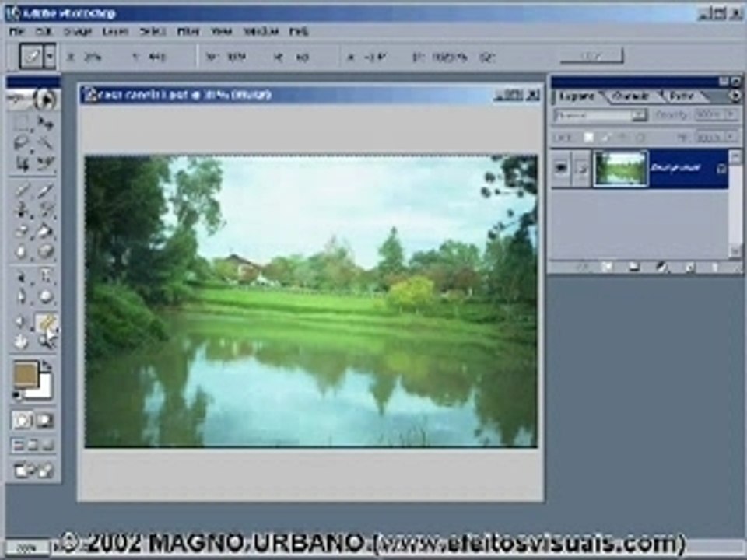
Task: Select the Lasso tool
Action: tap(21, 142)
